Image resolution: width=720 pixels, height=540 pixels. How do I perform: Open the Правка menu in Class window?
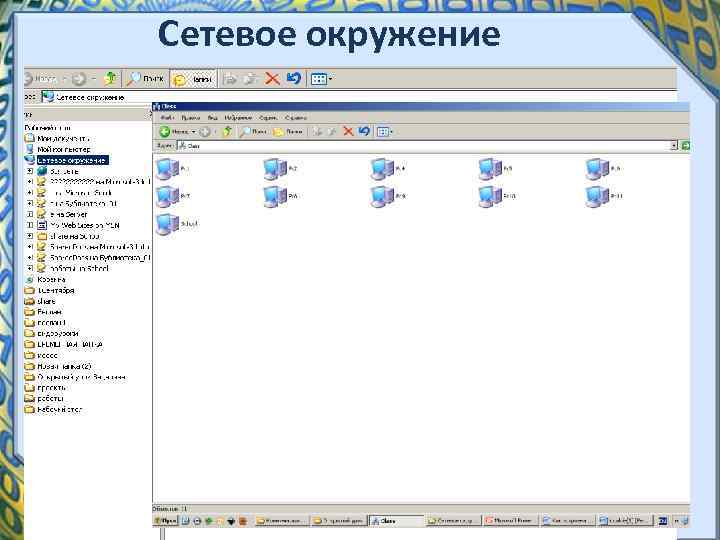pos(190,118)
